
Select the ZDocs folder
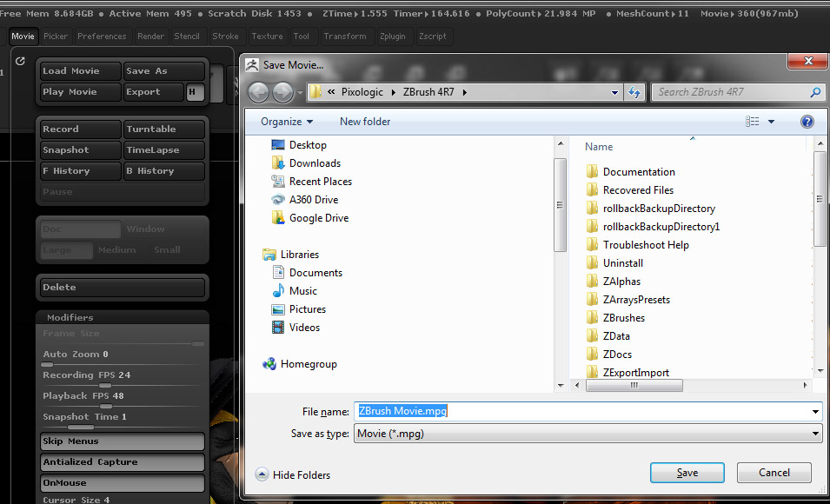(x=609, y=355)
